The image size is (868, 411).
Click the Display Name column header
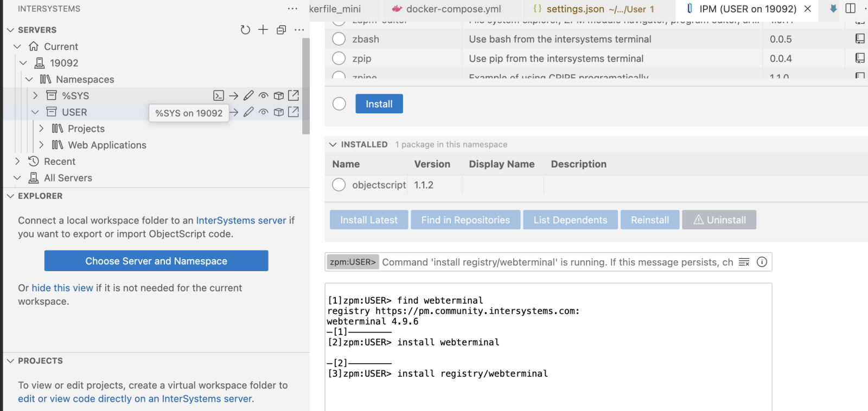[502, 164]
